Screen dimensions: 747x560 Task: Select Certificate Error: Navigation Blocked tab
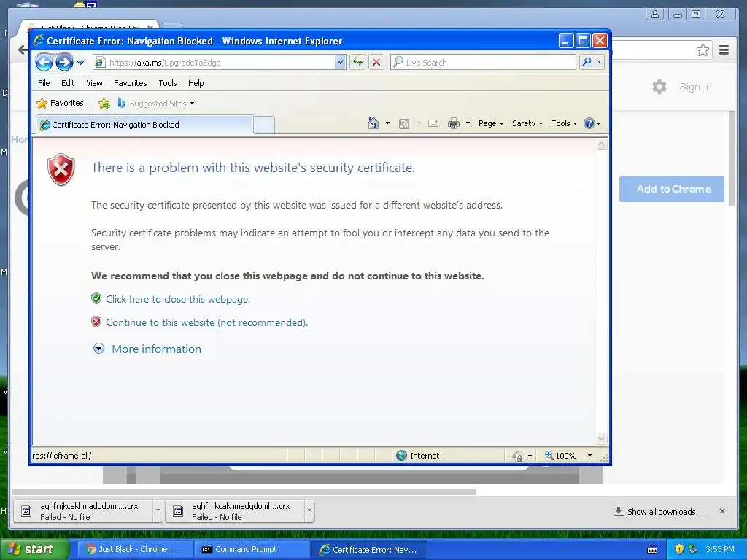144,125
